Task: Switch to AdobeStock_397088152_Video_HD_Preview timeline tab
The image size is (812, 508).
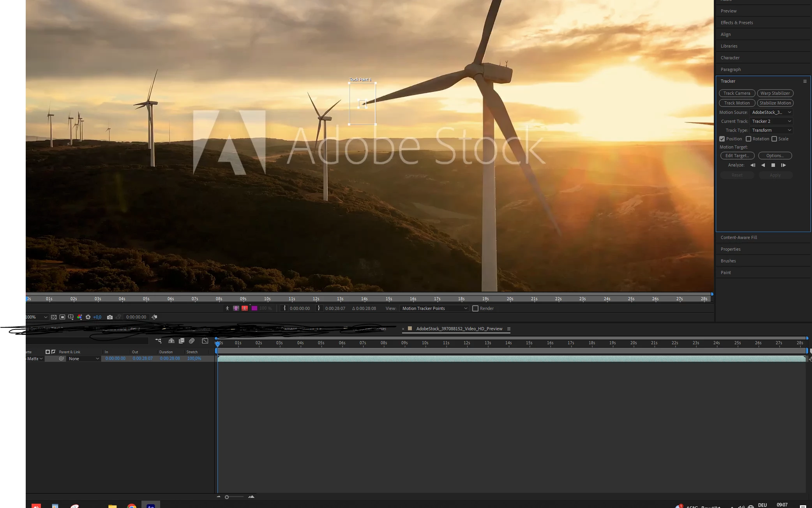Action: tap(459, 329)
